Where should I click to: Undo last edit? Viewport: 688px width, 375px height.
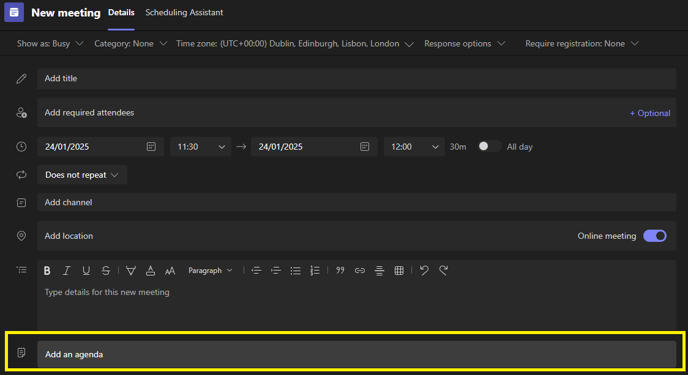(424, 270)
